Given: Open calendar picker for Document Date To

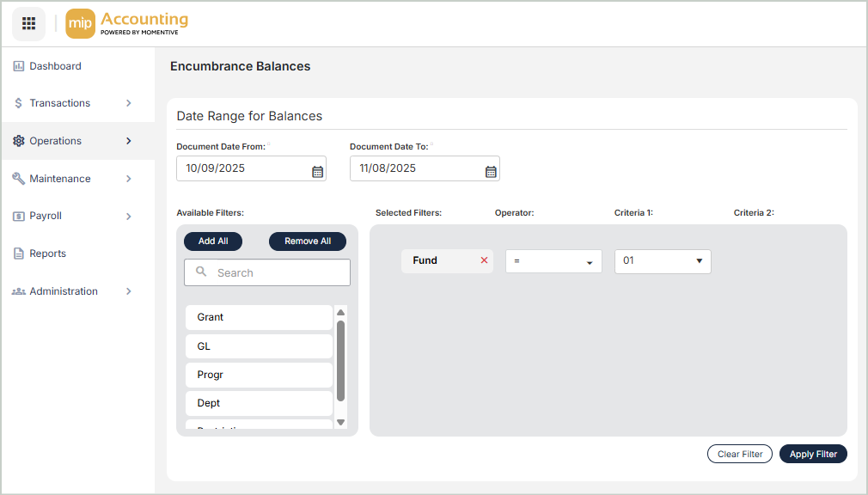Looking at the screenshot, I should [491, 170].
